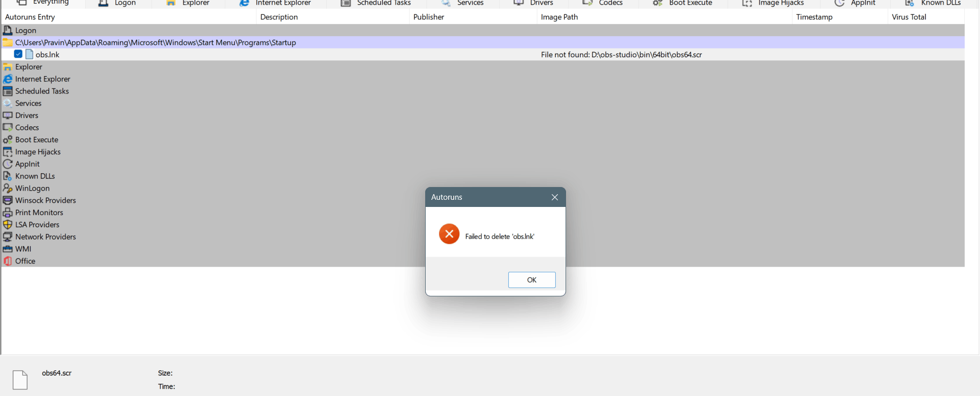Click the obs64.scr file icon in details pane

(20, 380)
